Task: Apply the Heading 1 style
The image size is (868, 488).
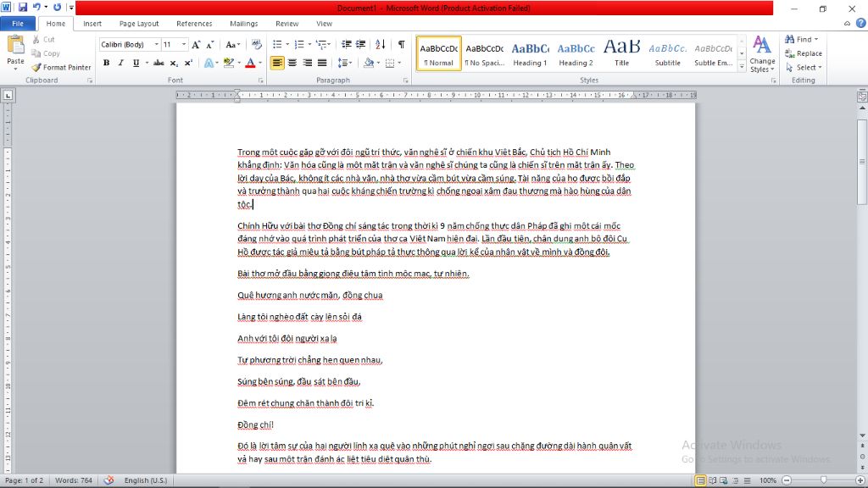Action: [530, 53]
